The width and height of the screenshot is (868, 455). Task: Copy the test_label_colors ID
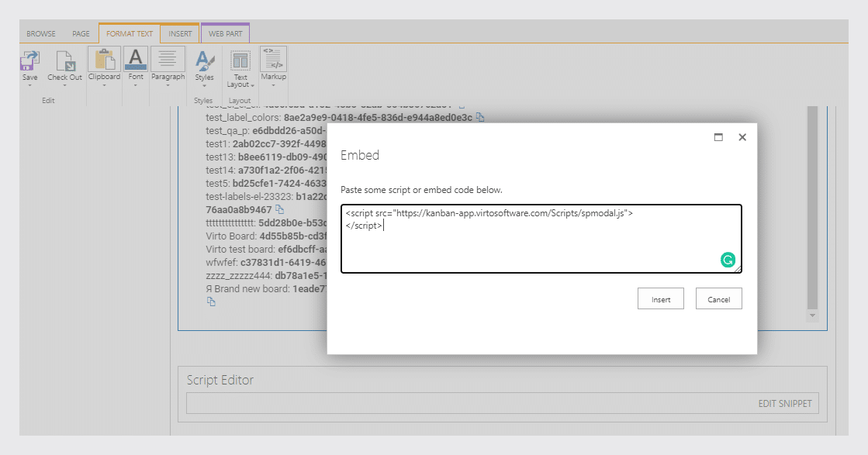pyautogui.click(x=480, y=117)
